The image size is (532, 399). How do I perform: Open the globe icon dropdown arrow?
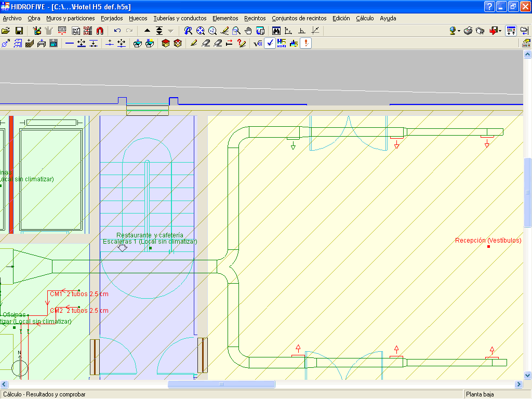(x=459, y=31)
